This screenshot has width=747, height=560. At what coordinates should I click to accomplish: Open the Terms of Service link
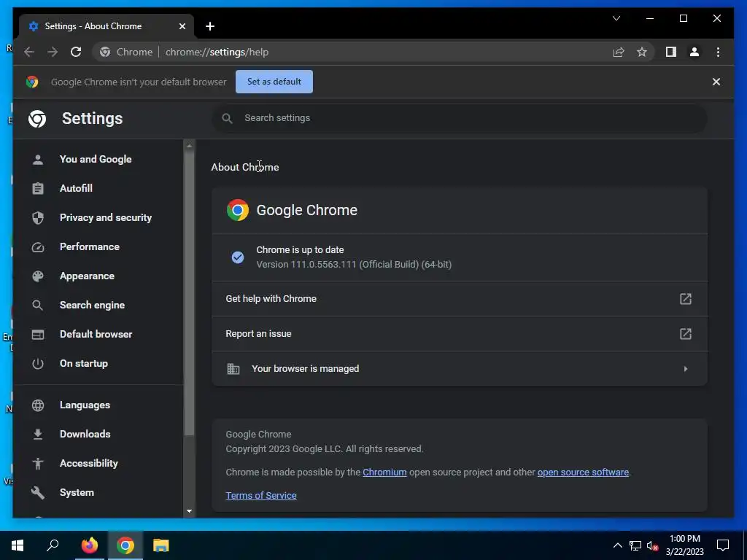pyautogui.click(x=261, y=496)
